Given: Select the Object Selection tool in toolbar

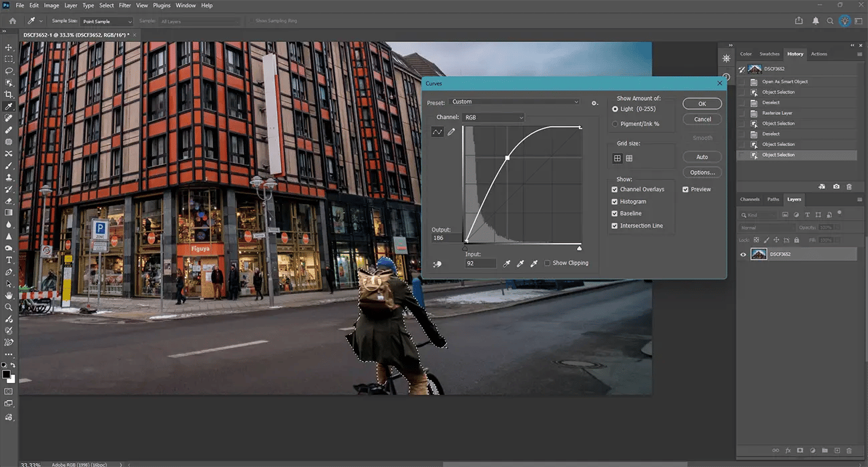Looking at the screenshot, I should coord(9,83).
